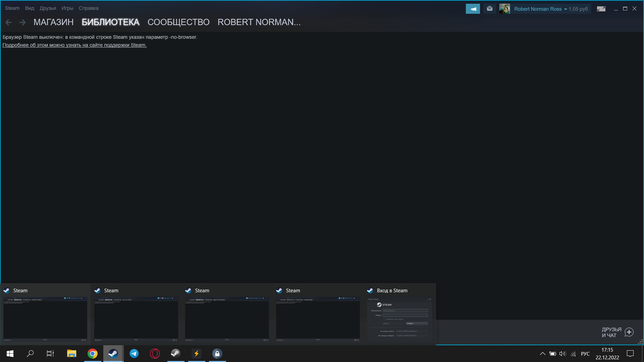This screenshot has height=362, width=644.
Task: Open Windows taskbar search
Action: tap(30, 354)
